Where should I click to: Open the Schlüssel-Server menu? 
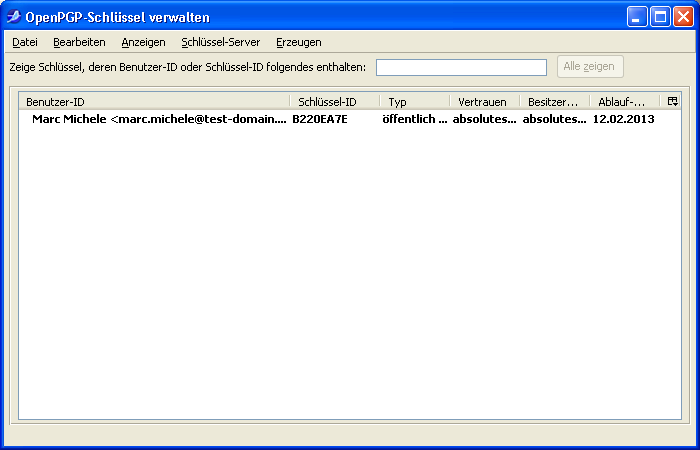click(221, 42)
